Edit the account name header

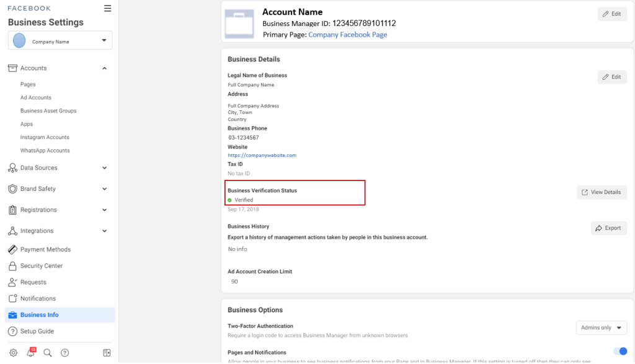[612, 14]
